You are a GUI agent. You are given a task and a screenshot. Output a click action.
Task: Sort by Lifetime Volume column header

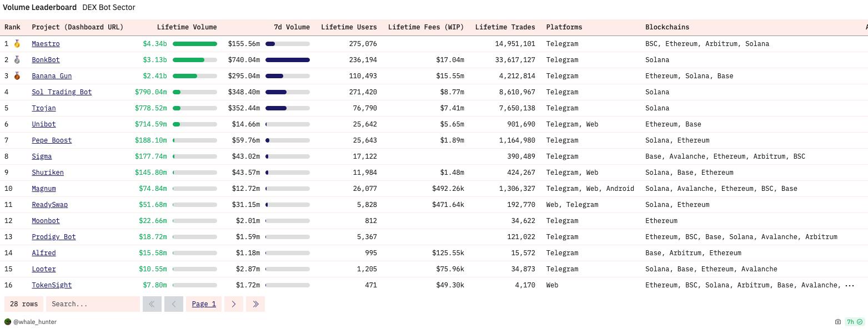pyautogui.click(x=187, y=27)
